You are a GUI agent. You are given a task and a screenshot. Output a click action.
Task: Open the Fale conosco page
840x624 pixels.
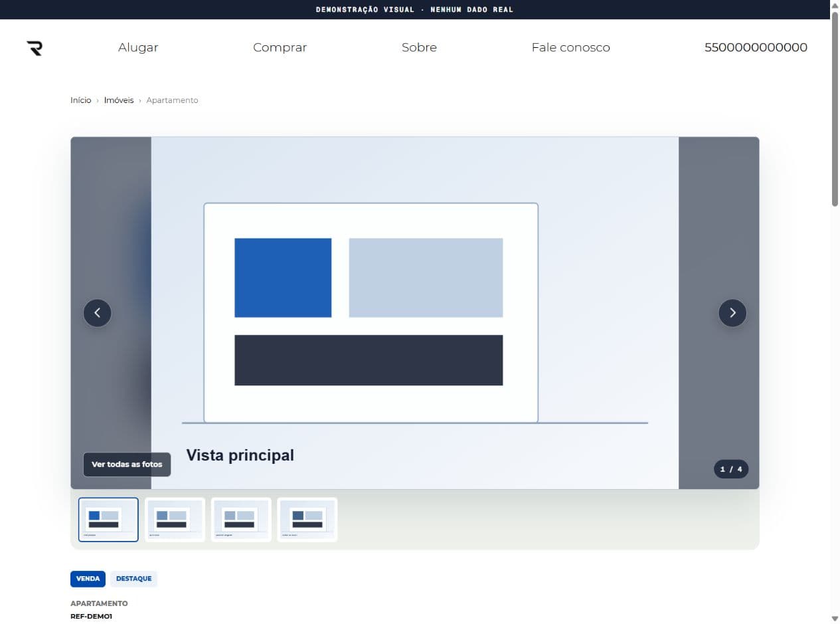(571, 48)
